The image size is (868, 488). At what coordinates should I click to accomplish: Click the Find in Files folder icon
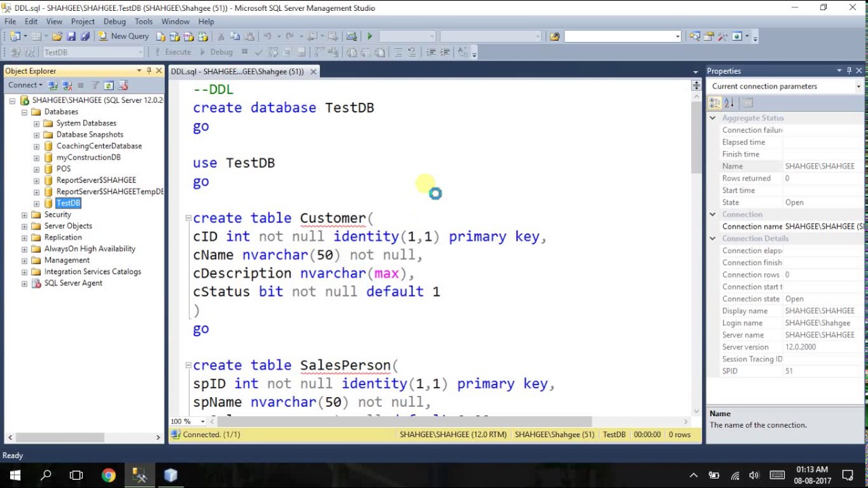[555, 36]
